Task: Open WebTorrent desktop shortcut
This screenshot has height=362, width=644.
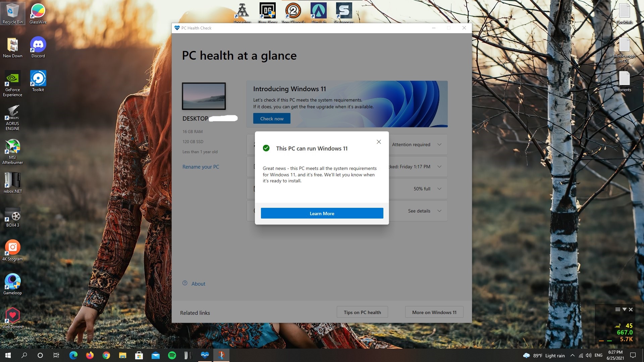Action: pos(12,318)
